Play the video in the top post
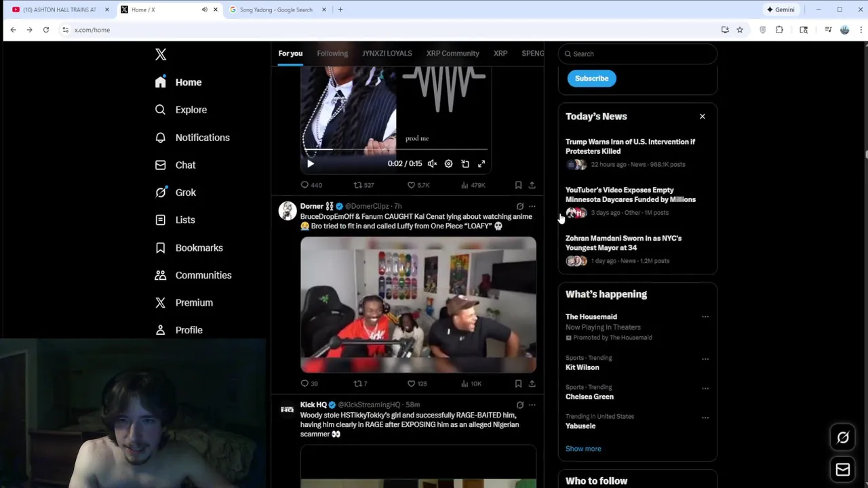The image size is (868, 488). click(311, 163)
